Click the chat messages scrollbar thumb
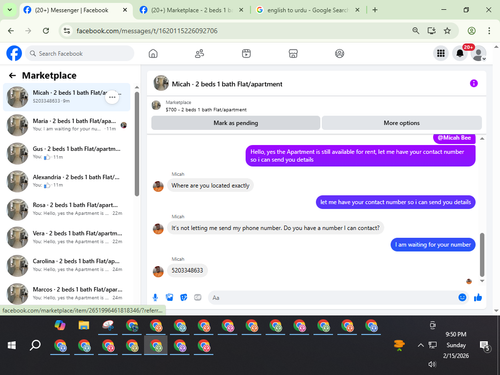The image size is (500, 375). coord(482,255)
